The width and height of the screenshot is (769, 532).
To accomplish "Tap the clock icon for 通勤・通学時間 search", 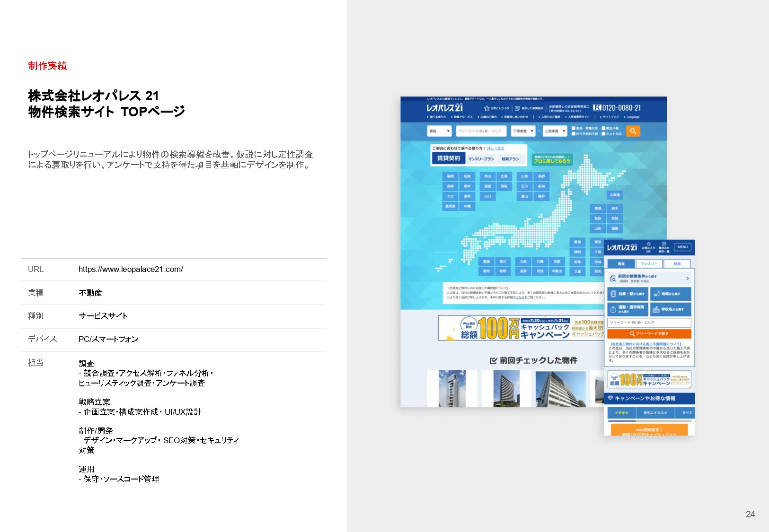I will point(613,310).
